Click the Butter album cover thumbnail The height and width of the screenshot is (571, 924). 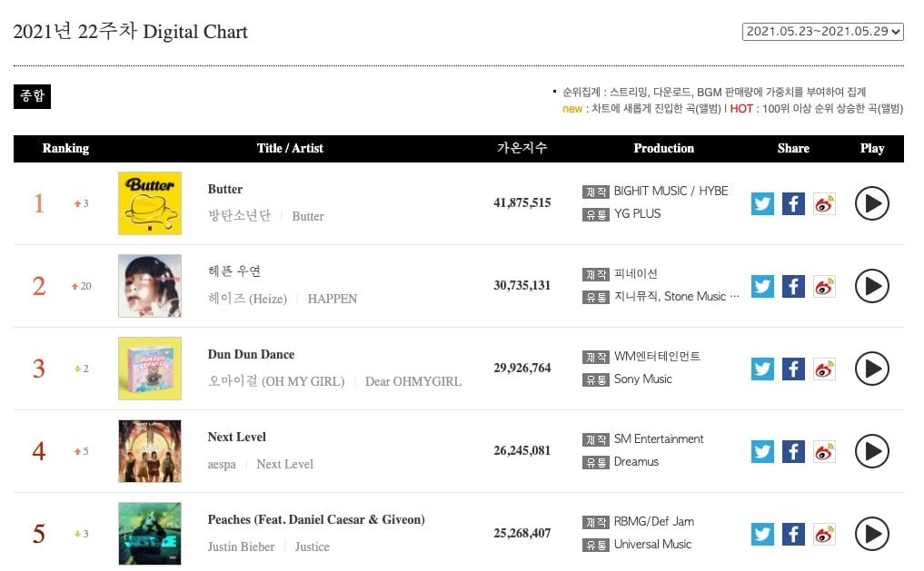click(150, 203)
